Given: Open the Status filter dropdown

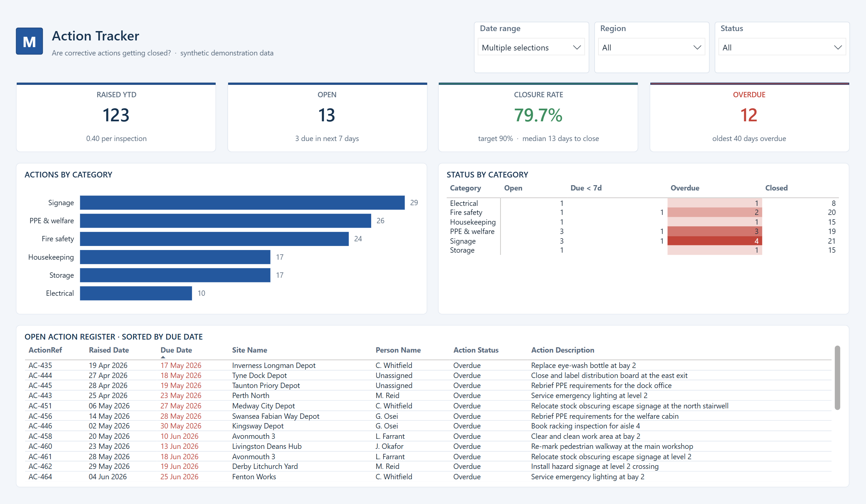Looking at the screenshot, I should tap(782, 47).
